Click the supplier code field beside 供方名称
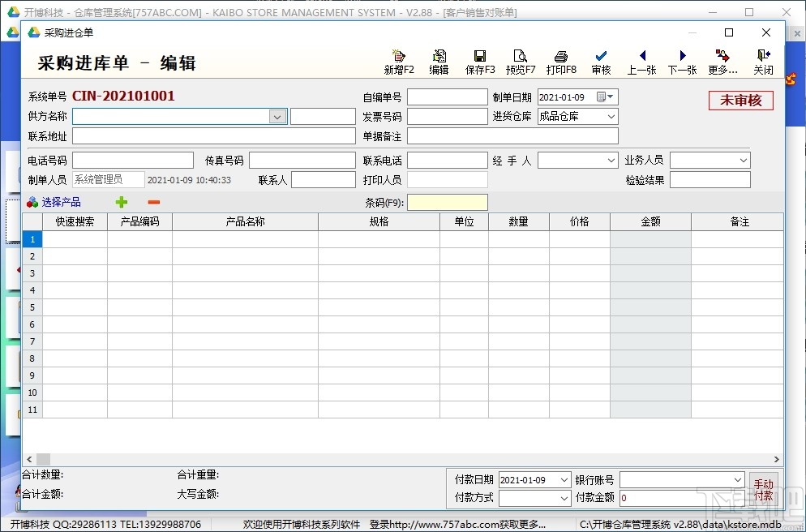This screenshot has height=532, width=806. 323,117
